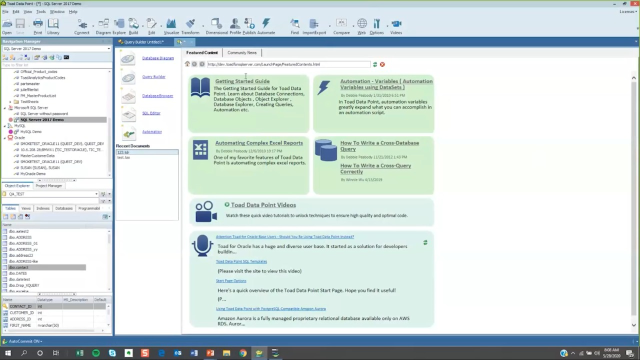
Task: Click the browser home icon in start page
Action: (187, 64)
